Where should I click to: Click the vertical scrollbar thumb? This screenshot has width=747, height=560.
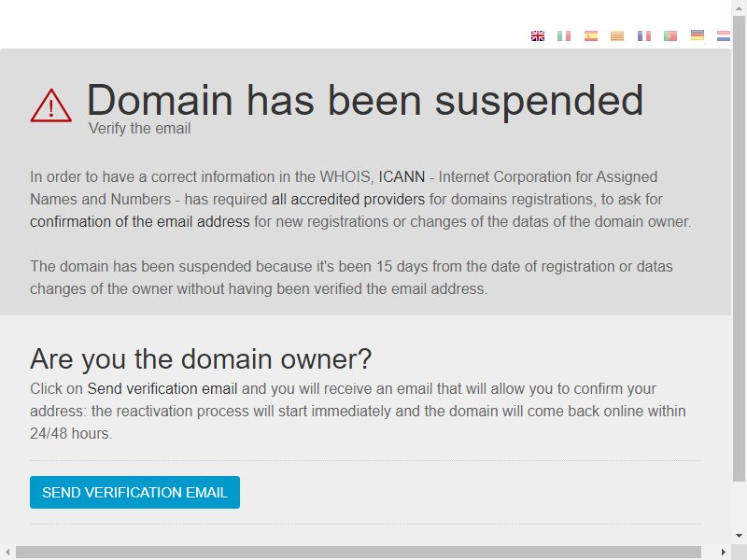click(x=739, y=247)
